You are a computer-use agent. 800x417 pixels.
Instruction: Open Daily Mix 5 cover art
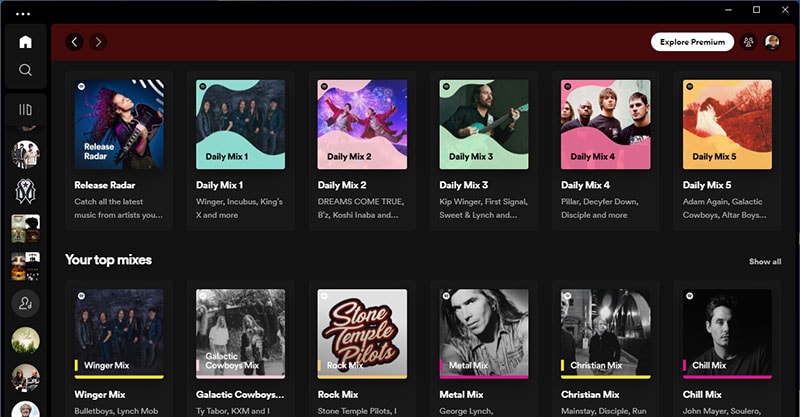pos(727,125)
